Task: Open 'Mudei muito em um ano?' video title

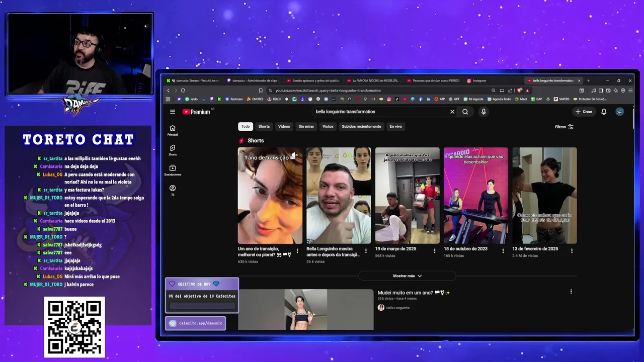Action: pyautogui.click(x=414, y=293)
